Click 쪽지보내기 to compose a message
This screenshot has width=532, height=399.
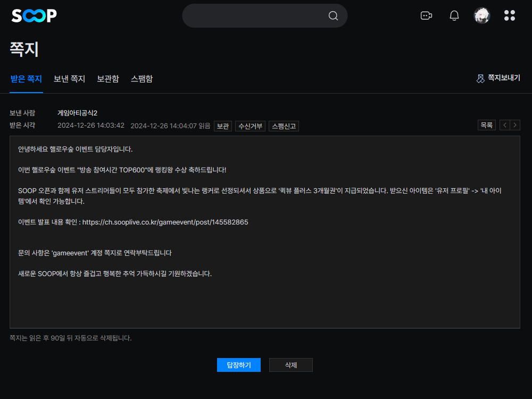point(504,78)
